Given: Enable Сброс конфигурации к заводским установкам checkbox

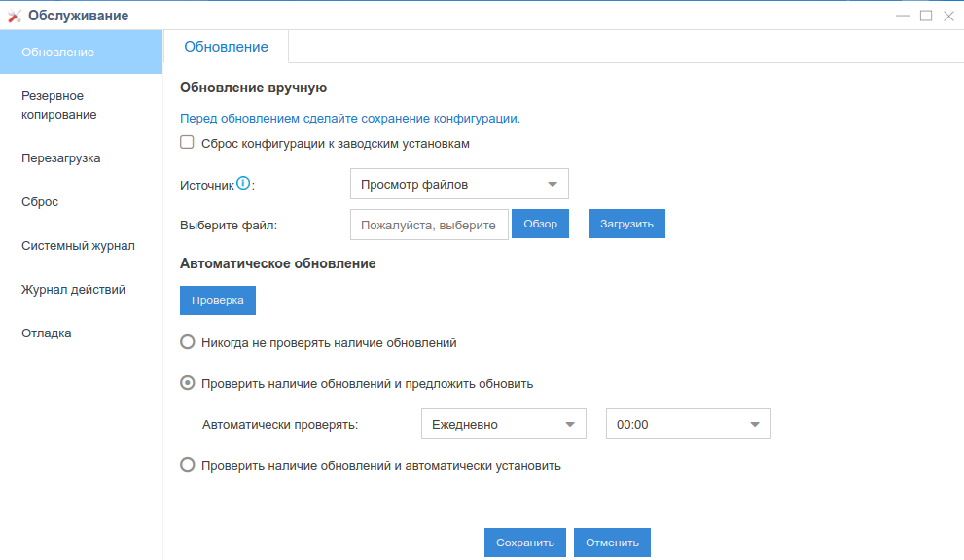Looking at the screenshot, I should pyautogui.click(x=187, y=142).
